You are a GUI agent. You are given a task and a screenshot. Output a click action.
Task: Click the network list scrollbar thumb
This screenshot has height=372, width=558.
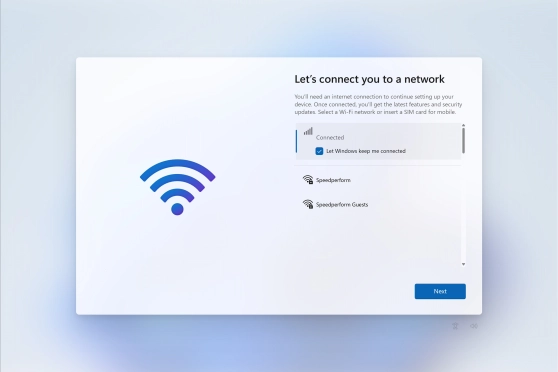point(463,141)
